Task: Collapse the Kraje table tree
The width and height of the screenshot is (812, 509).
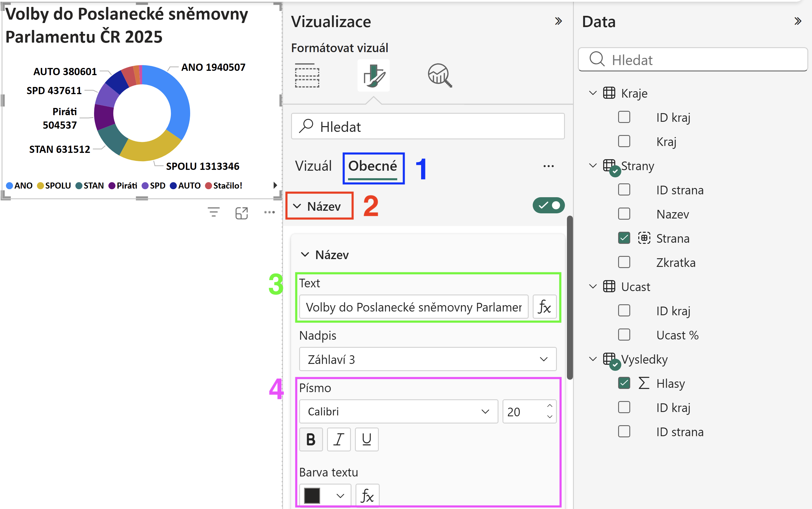Action: (x=593, y=93)
